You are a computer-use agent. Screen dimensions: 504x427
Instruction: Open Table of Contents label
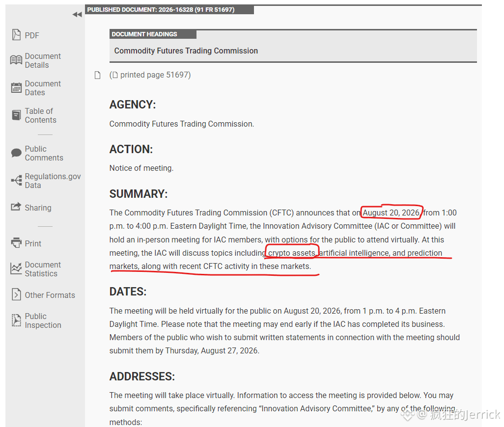pos(40,115)
